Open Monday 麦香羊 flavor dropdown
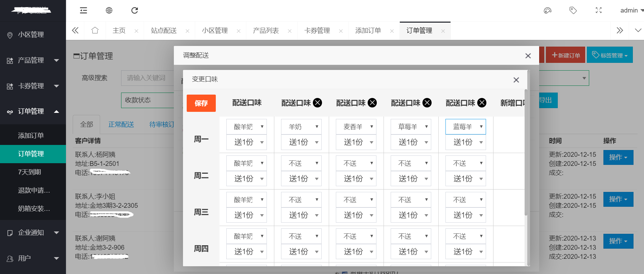644x274 pixels. (356, 127)
